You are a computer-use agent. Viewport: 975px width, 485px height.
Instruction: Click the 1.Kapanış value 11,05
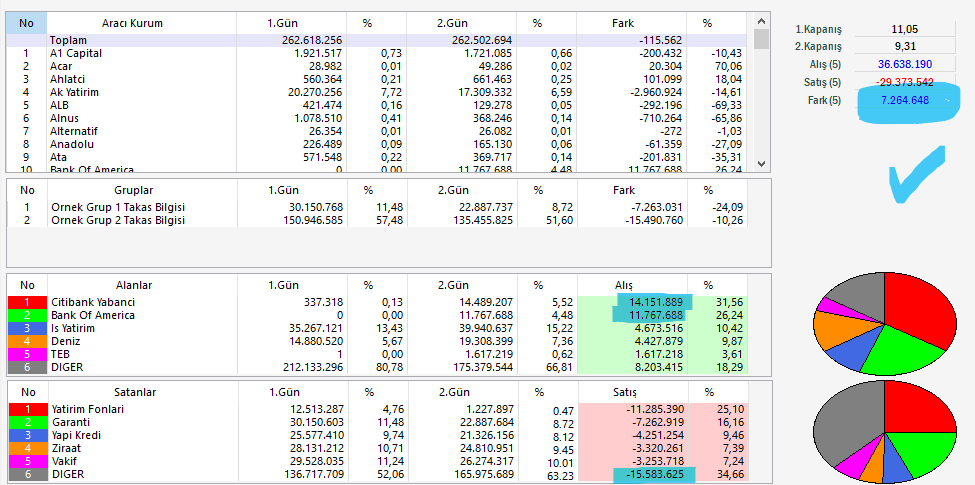click(905, 29)
